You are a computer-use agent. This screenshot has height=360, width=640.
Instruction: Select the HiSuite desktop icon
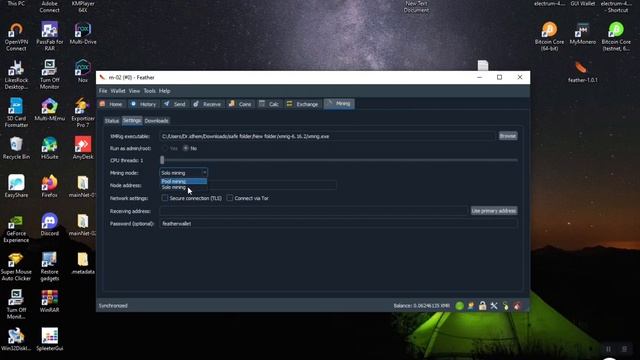(49, 148)
